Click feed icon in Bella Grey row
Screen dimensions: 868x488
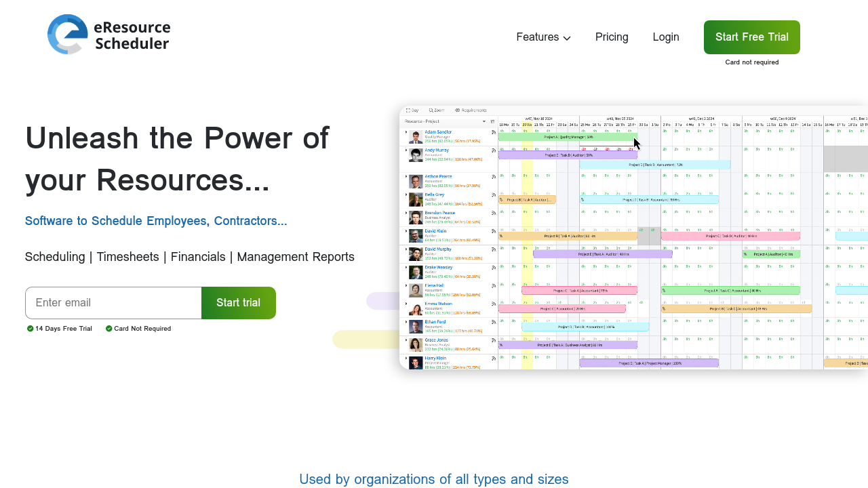coord(494,195)
